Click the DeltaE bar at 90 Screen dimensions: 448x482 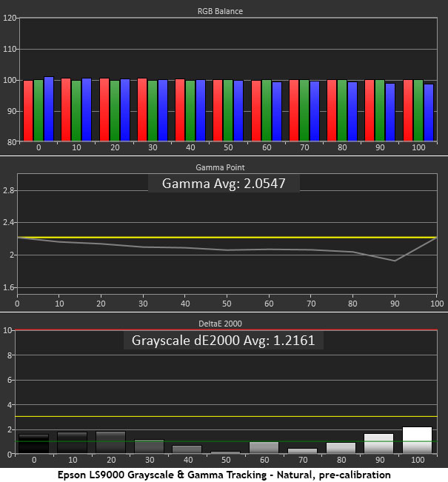[378, 443]
